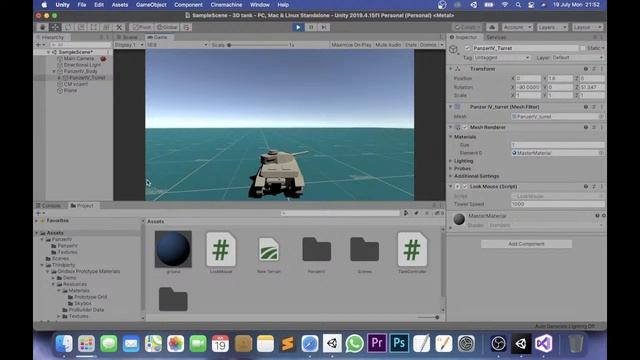This screenshot has height=360, width=640.
Task: Click the Add Component button
Action: point(527,244)
